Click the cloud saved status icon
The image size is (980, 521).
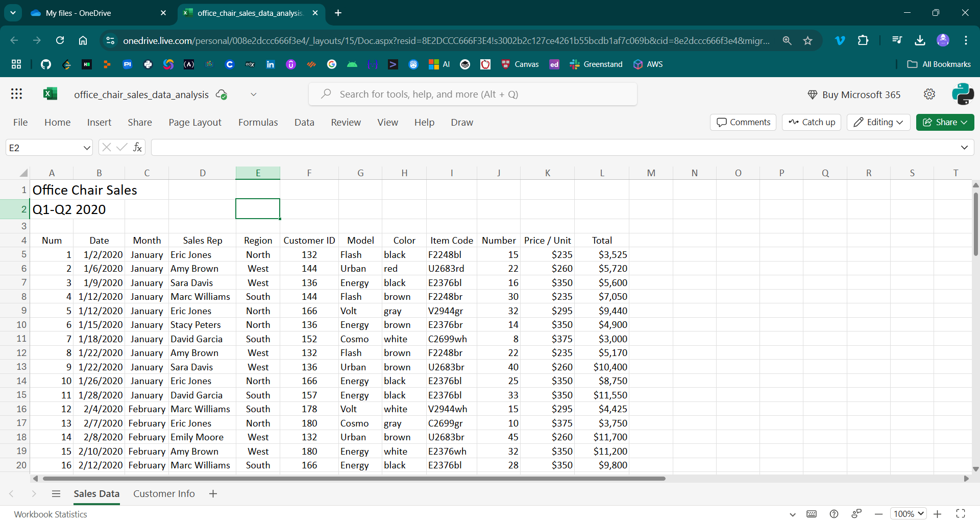[222, 94]
